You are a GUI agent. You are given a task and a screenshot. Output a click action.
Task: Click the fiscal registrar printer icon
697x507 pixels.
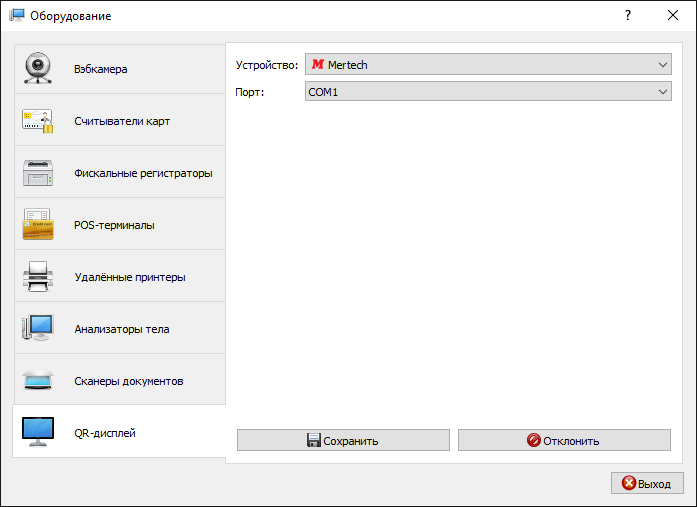pos(38,173)
